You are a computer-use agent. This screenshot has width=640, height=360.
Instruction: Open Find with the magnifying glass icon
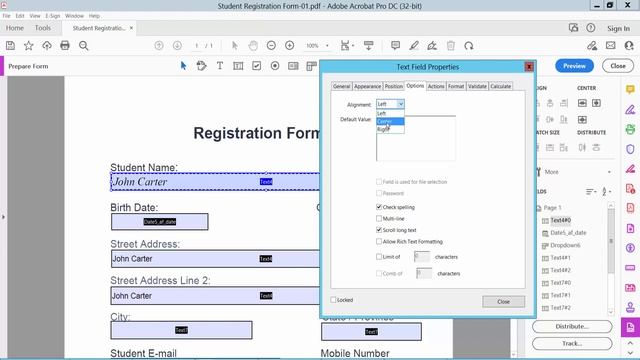(84, 46)
